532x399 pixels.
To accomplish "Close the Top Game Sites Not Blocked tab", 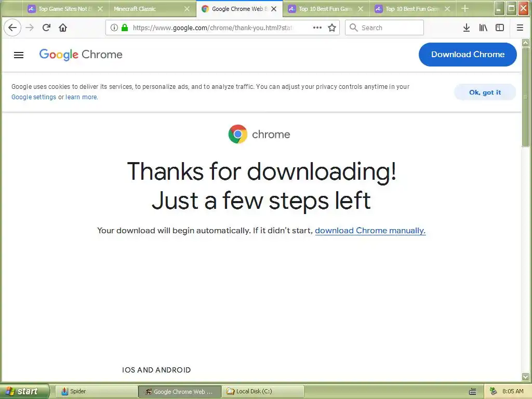I will tap(100, 9).
